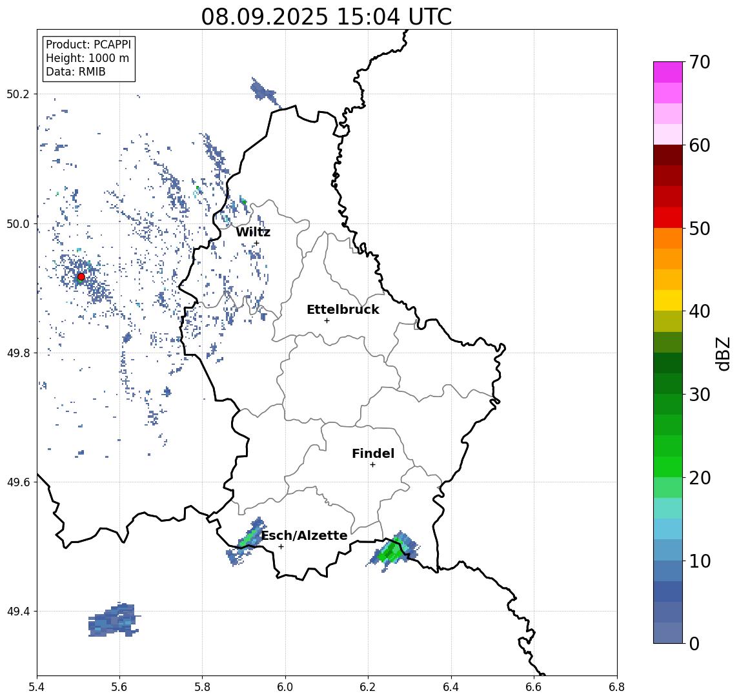The image size is (739, 700).
Task: Click the latitude label 49.8
Action: click(x=17, y=353)
